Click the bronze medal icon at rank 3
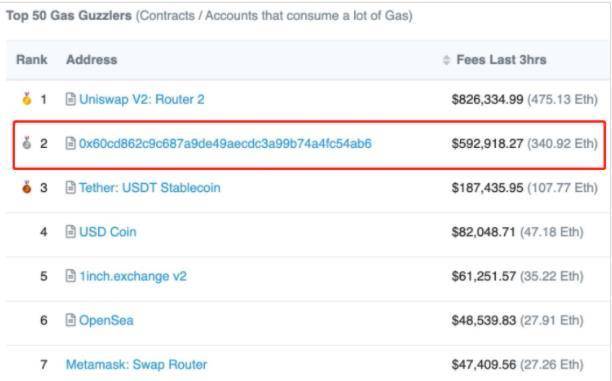 pos(27,187)
